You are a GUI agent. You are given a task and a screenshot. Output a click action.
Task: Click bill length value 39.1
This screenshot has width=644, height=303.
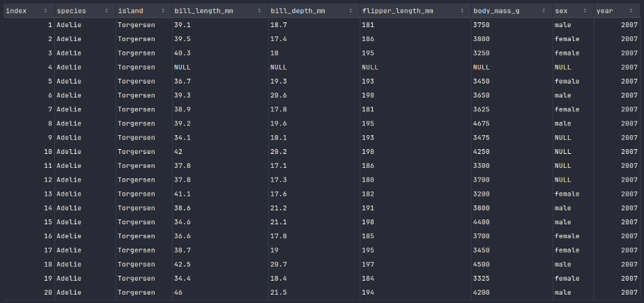[183, 25]
